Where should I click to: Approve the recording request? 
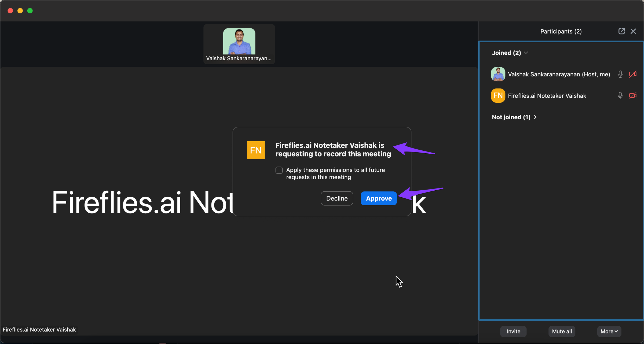tap(378, 198)
